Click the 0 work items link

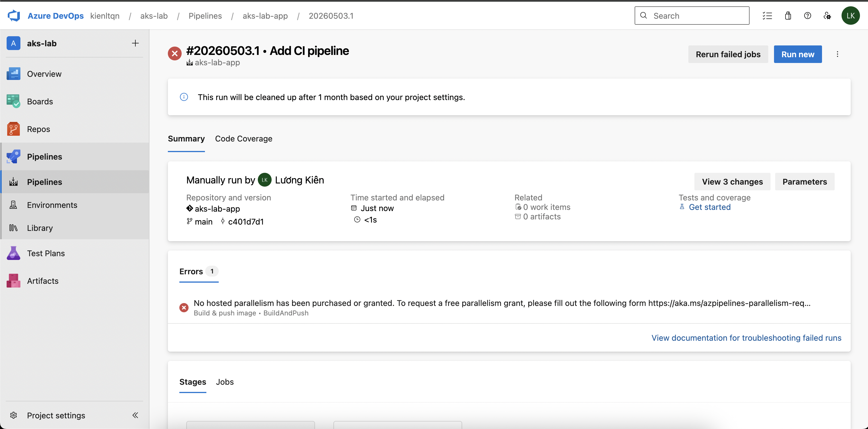(547, 207)
